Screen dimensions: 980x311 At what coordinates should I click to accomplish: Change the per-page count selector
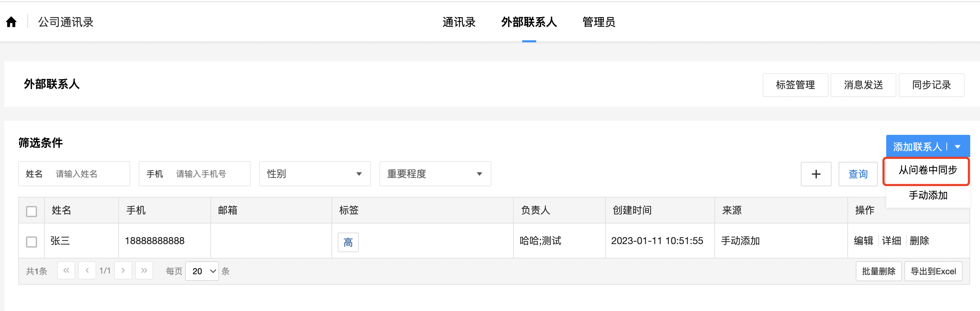(x=202, y=271)
